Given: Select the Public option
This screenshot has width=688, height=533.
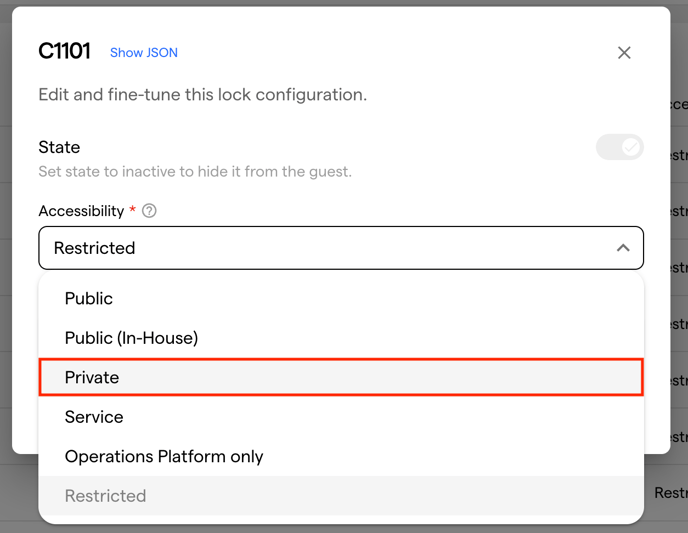Looking at the screenshot, I should click(89, 298).
